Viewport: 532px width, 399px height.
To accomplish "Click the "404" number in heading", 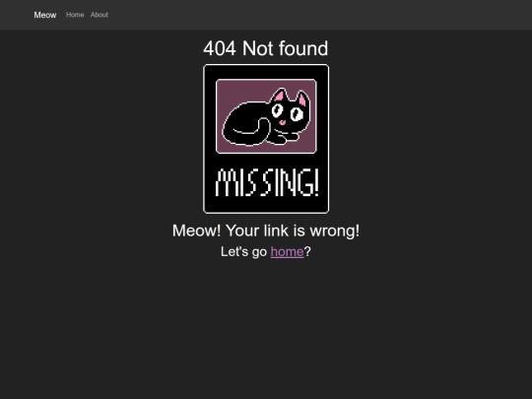I will click(x=220, y=48).
